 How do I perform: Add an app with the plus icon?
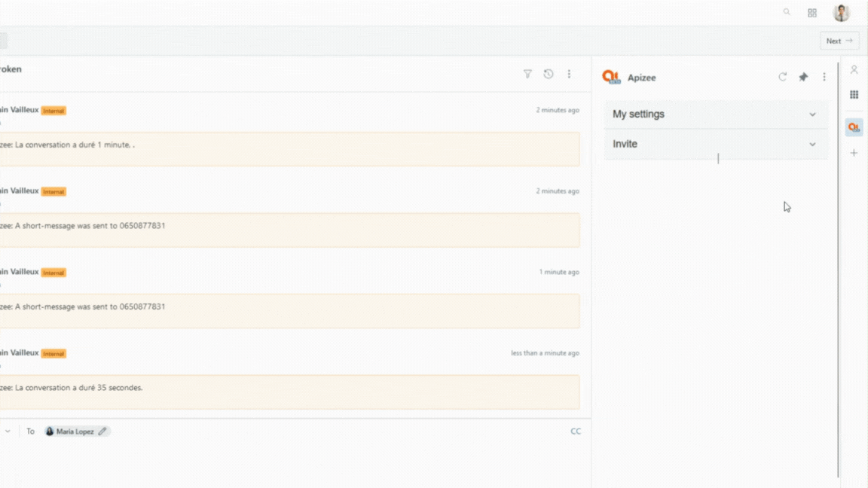(854, 153)
